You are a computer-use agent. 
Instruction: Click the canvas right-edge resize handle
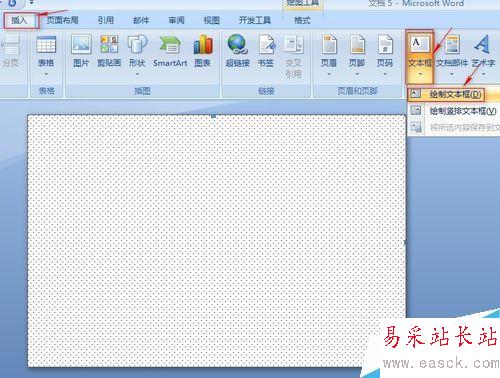(405, 243)
